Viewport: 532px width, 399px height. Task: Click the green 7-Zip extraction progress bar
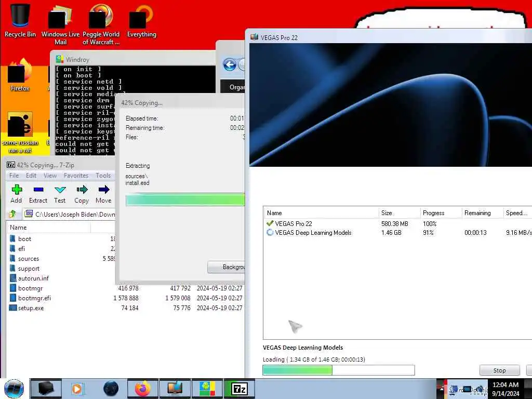click(x=185, y=200)
